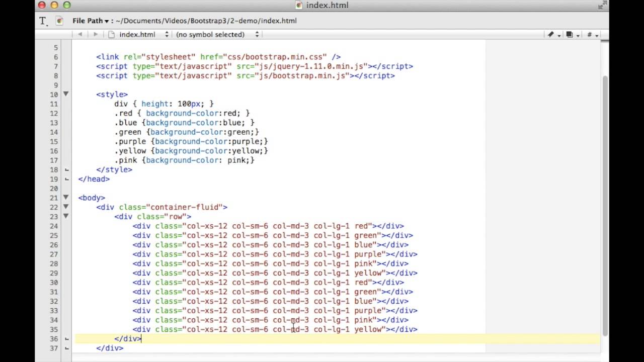Click the '.pink' selector on line 17
Viewport: 644px width, 362px height.
(126, 160)
